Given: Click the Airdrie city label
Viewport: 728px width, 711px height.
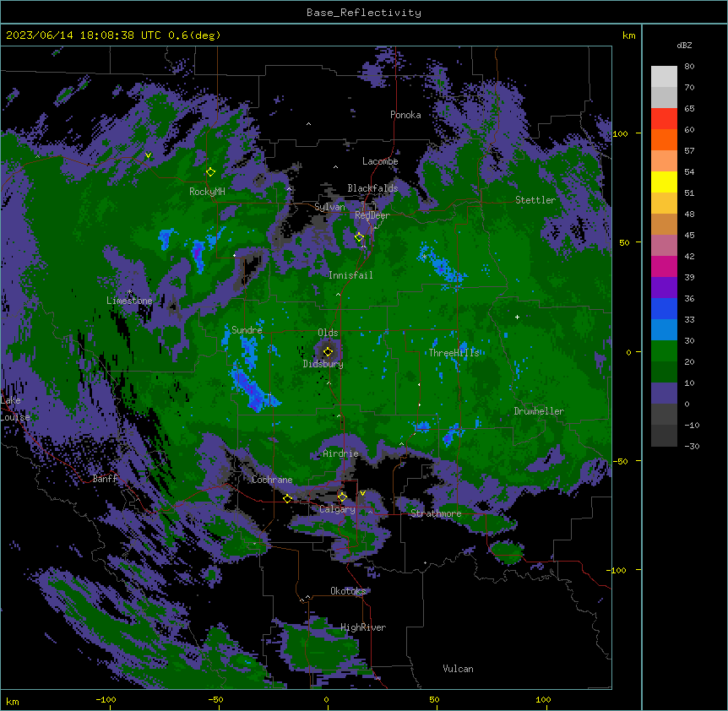Looking at the screenshot, I should pos(340,453).
